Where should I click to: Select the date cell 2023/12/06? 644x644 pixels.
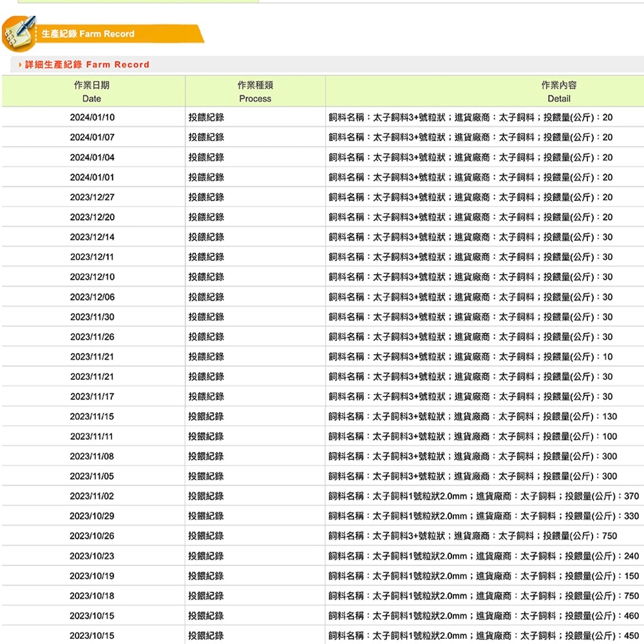click(x=92, y=297)
